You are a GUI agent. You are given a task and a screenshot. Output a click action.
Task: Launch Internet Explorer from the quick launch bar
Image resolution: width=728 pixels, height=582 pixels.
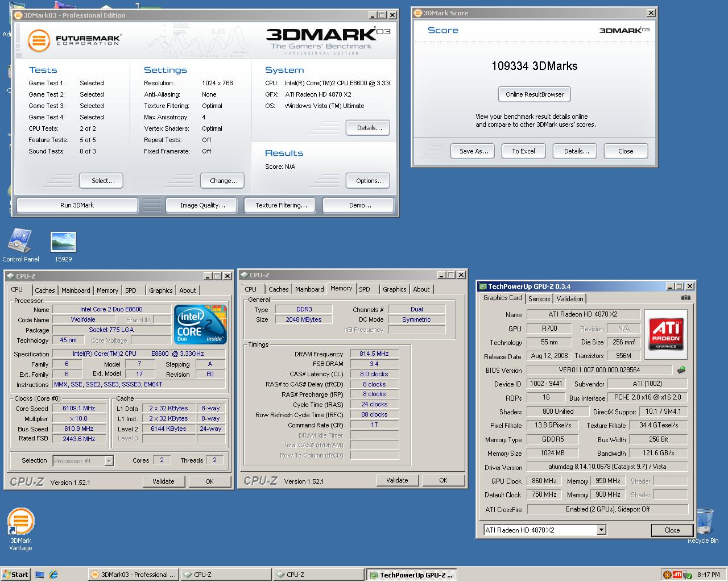click(53, 575)
